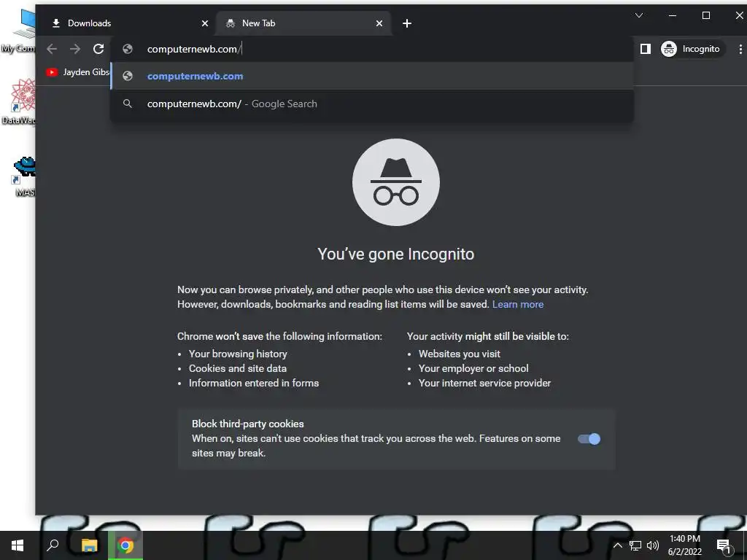The width and height of the screenshot is (747, 560).
Task: Click the large Incognito hat-and-glasses logo
Action: (x=396, y=182)
